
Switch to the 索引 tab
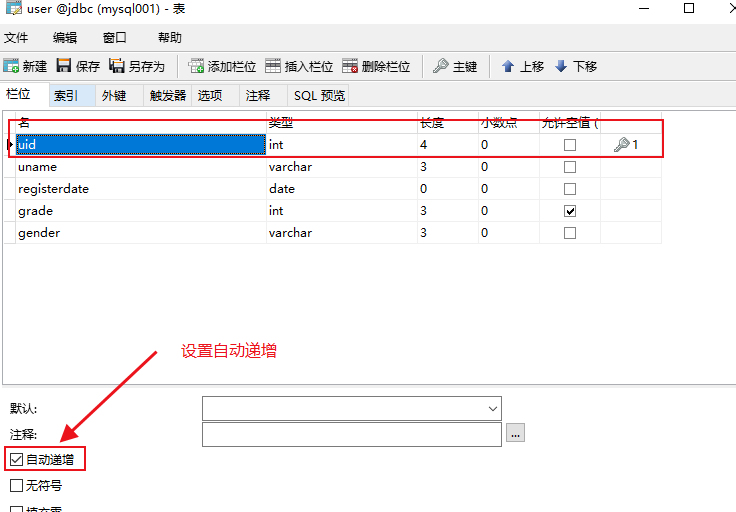pos(72,96)
